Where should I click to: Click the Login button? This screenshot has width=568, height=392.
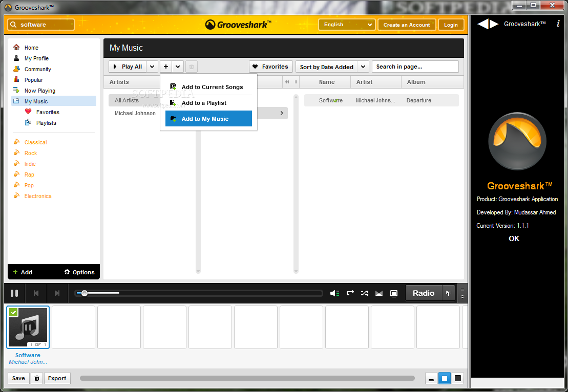(451, 25)
